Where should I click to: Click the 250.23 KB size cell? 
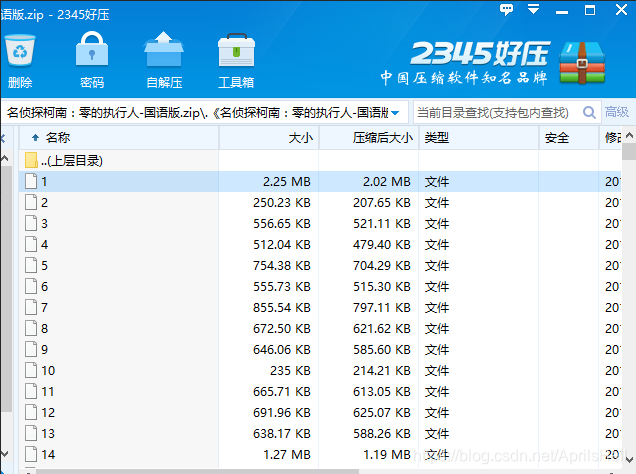click(282, 202)
